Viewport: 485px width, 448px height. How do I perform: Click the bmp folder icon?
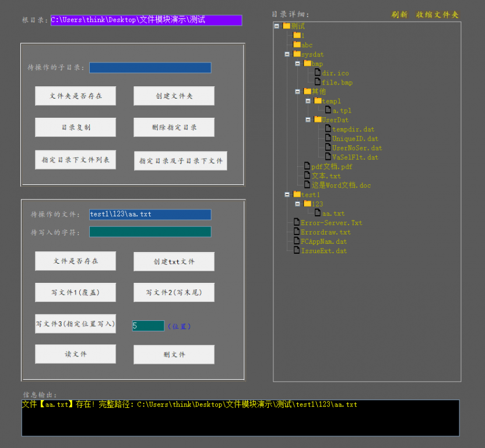(x=307, y=63)
